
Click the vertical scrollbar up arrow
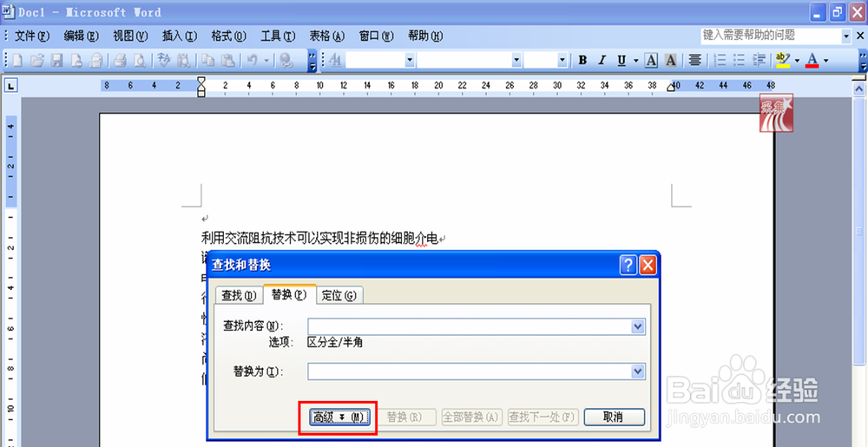[859, 88]
